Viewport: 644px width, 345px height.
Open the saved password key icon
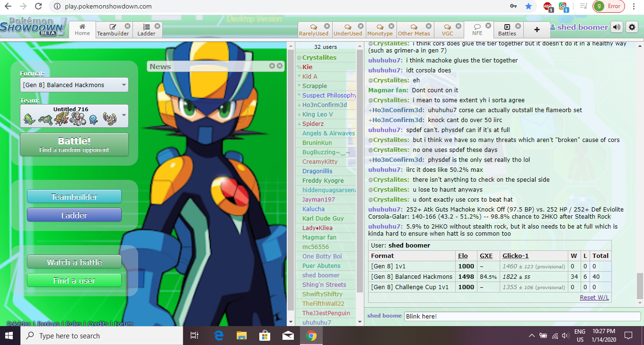pos(513,6)
